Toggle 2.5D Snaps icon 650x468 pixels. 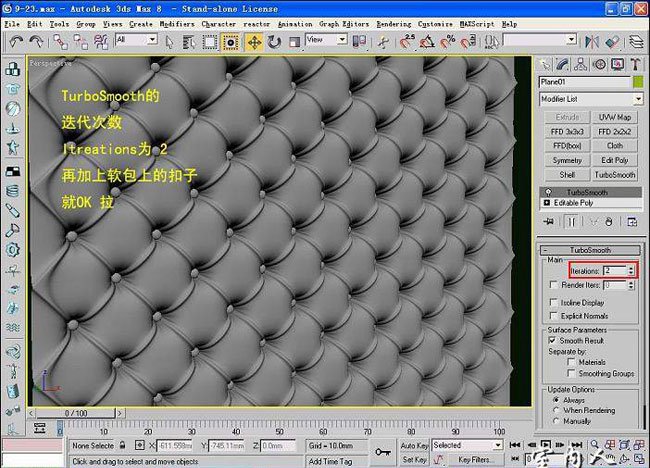(407, 42)
